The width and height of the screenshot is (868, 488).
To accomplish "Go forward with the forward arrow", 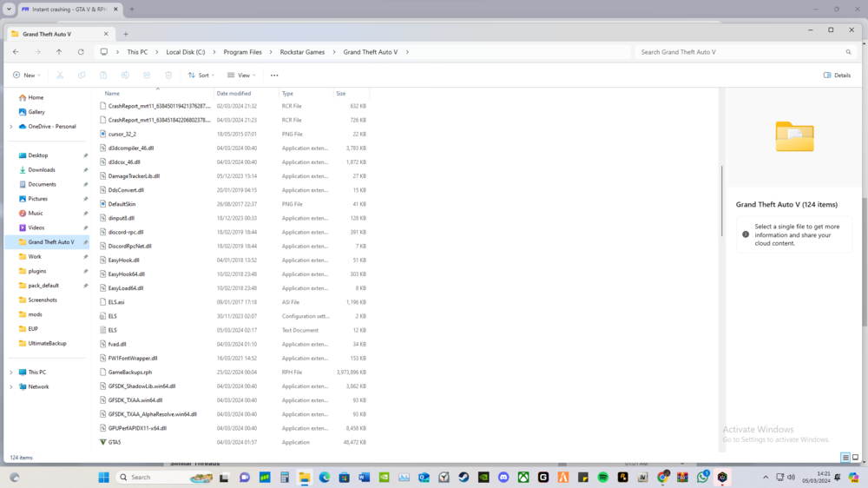I will (x=37, y=52).
